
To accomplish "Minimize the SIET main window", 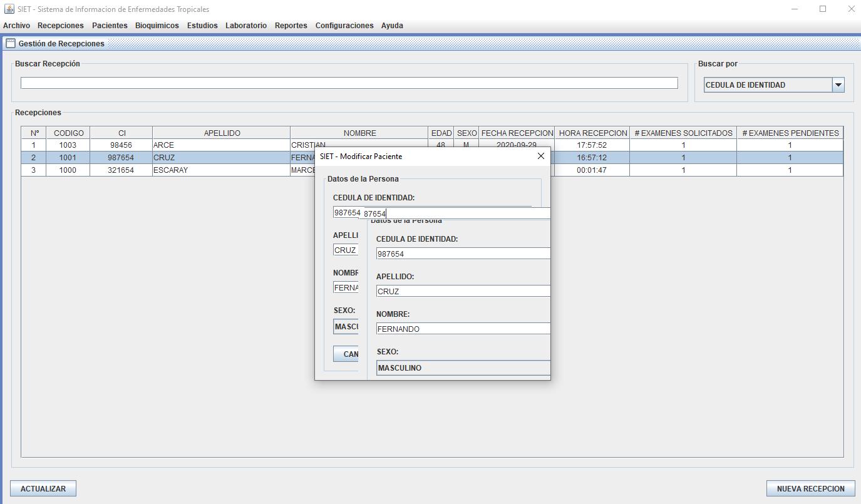I will pyautogui.click(x=795, y=9).
